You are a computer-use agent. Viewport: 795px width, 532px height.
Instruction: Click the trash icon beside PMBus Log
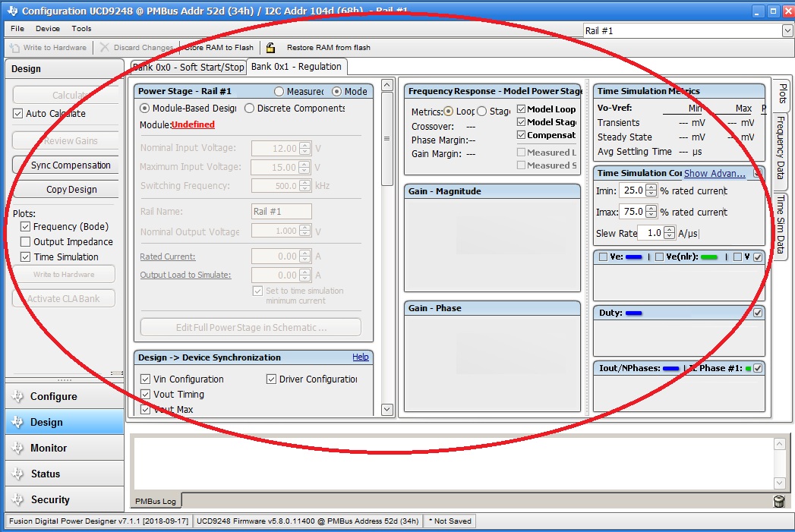(x=779, y=501)
